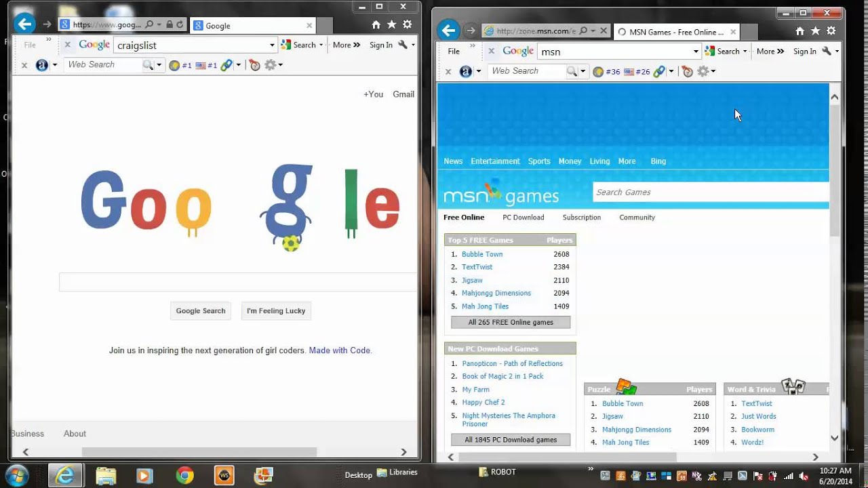Open the ROBOT folder in the taskbar
The width and height of the screenshot is (868, 488).
(498, 472)
